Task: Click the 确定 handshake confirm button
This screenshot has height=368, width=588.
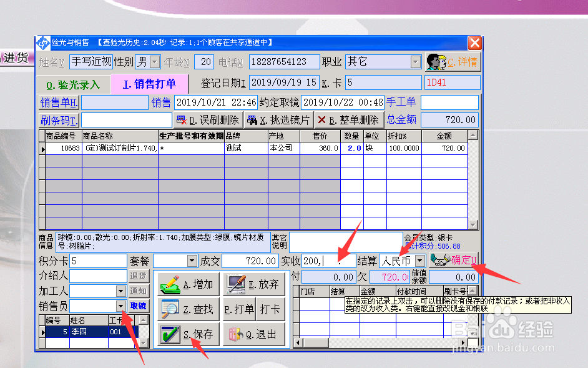Action: tap(454, 260)
